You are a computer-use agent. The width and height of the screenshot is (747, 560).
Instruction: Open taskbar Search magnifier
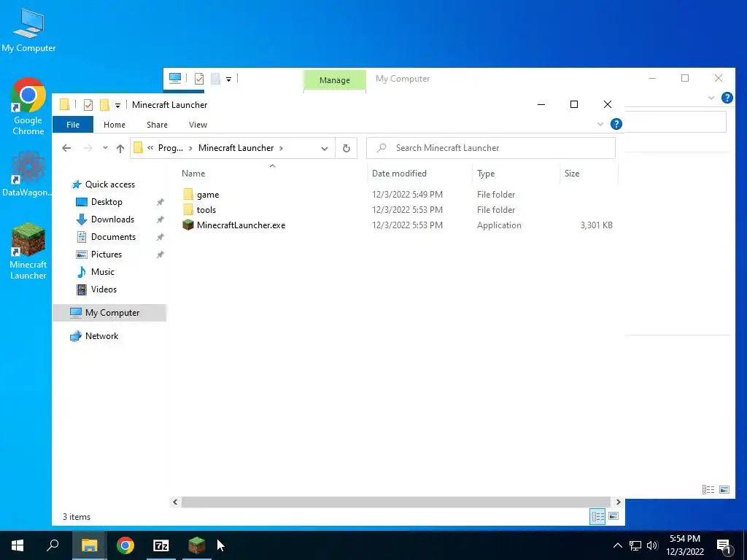click(x=53, y=545)
